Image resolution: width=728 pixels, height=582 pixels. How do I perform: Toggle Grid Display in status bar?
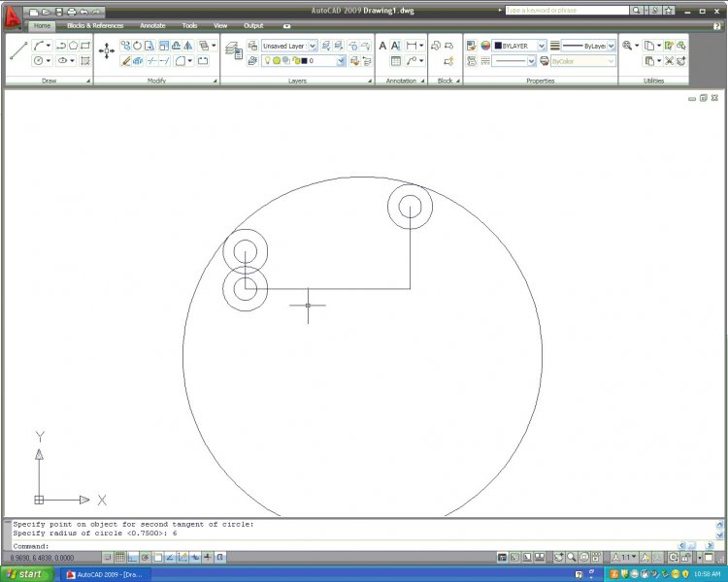coord(119,558)
